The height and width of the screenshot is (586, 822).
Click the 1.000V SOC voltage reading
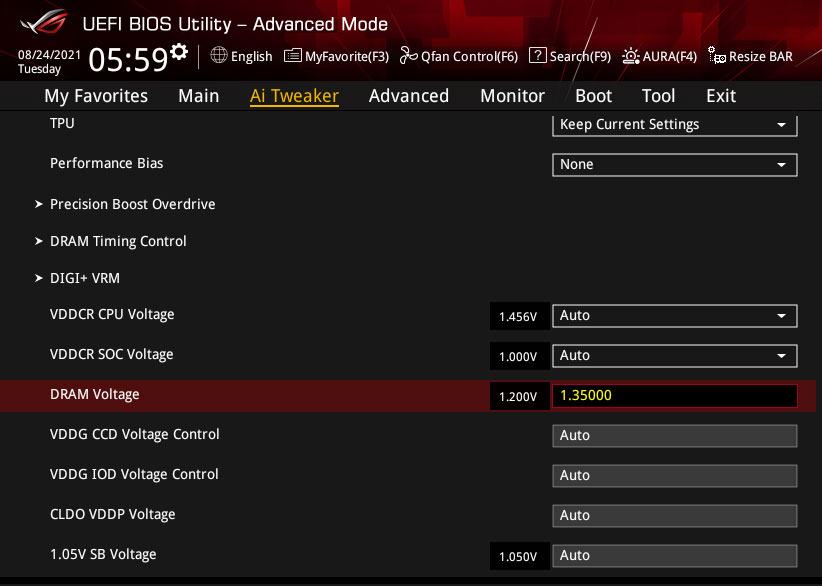click(x=518, y=356)
